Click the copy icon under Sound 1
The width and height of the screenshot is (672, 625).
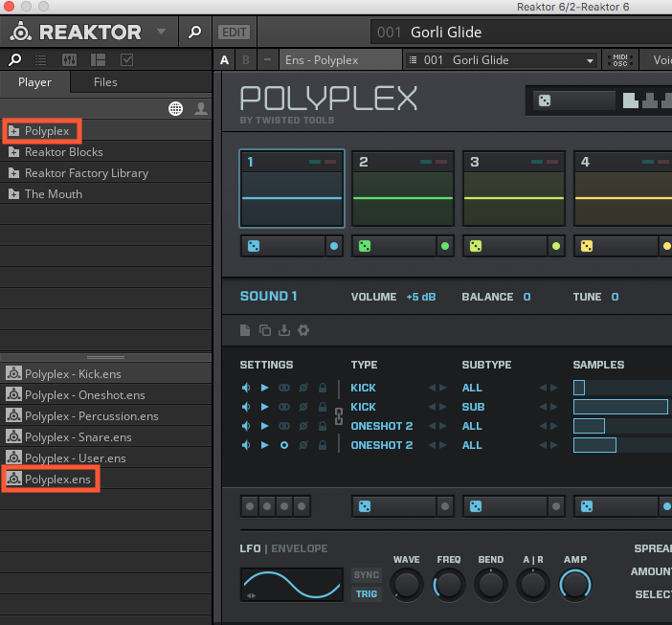[265, 330]
